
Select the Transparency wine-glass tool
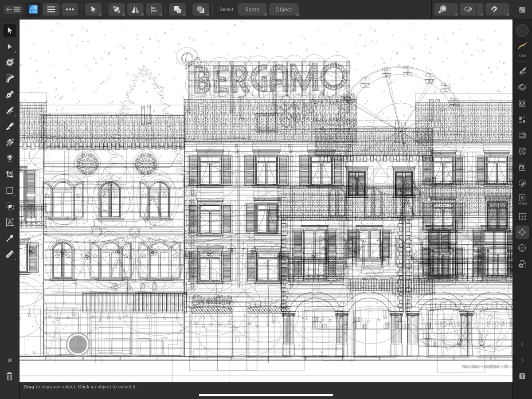click(x=9, y=158)
